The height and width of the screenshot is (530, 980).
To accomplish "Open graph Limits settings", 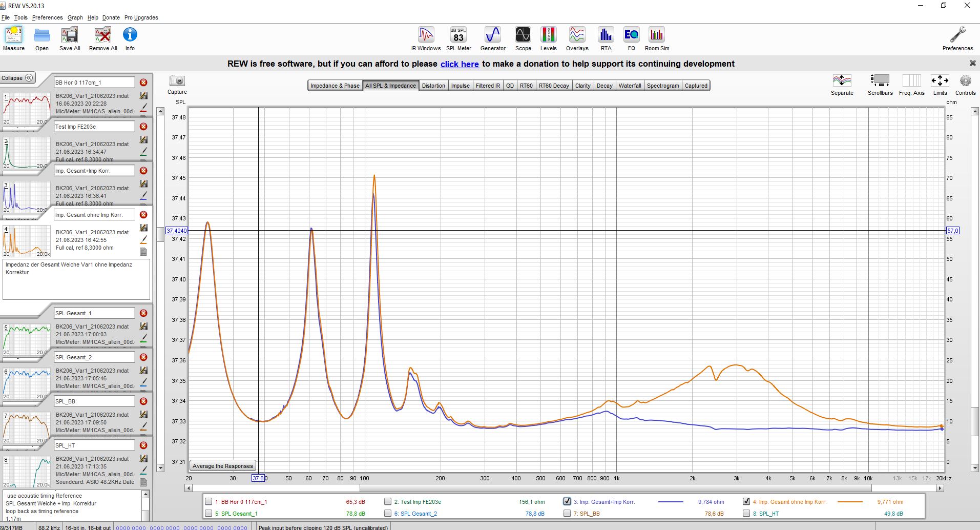I will (x=940, y=85).
